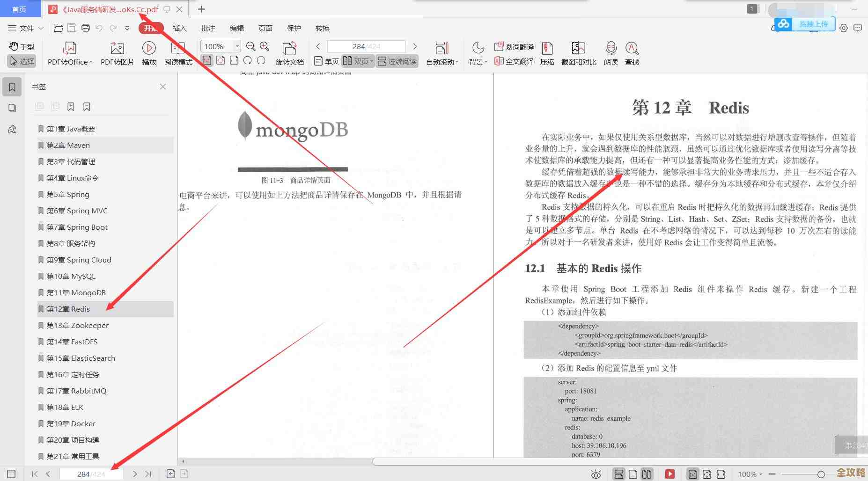Click the page number input field
Screen dimensions: 868x481
coord(91,474)
